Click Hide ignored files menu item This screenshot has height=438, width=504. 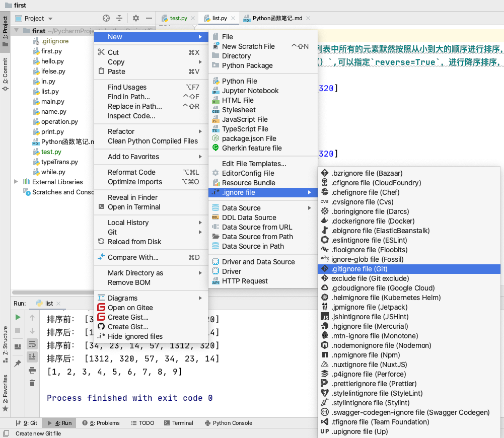(151, 336)
